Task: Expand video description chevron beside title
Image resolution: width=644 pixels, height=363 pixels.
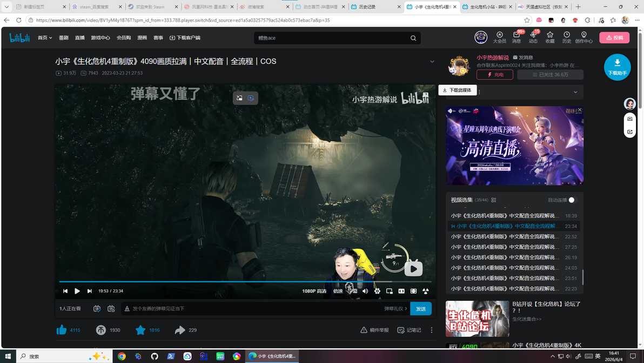Action: point(432,62)
